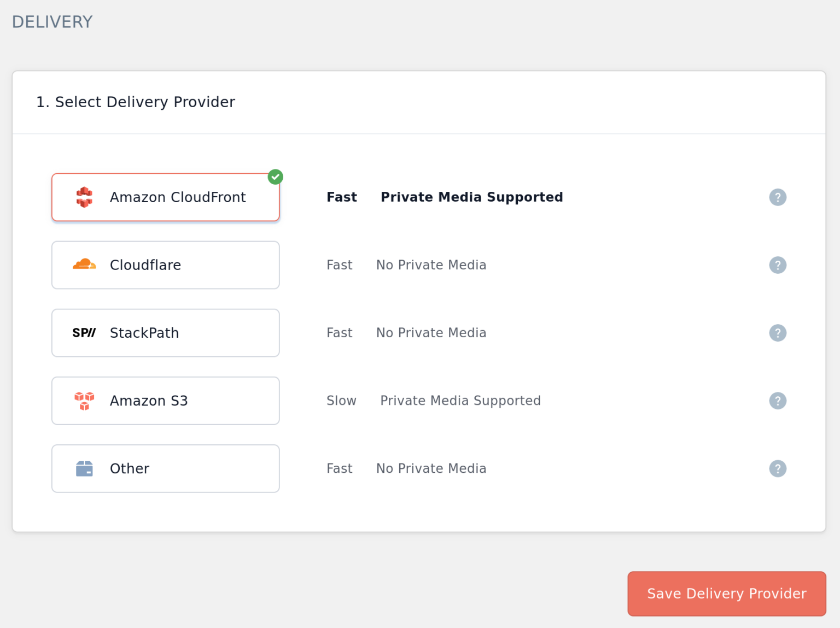
Task: Open the help icon for Cloudflare
Action: tap(778, 265)
